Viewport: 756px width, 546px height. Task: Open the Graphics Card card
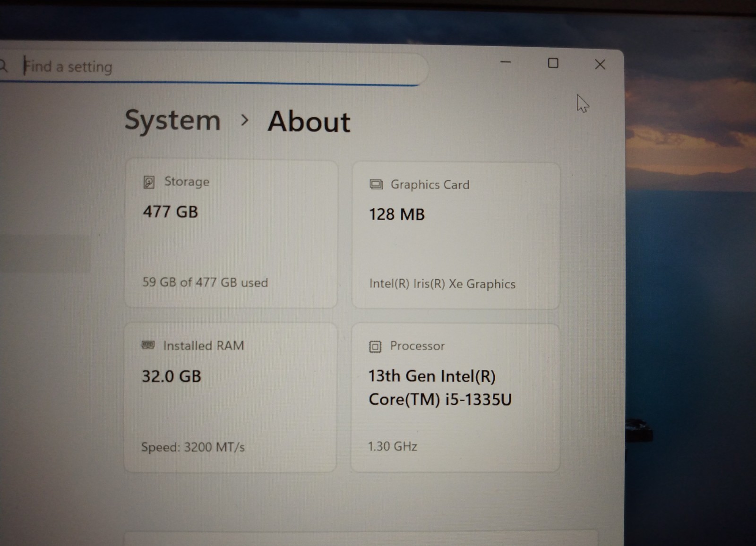(x=456, y=236)
